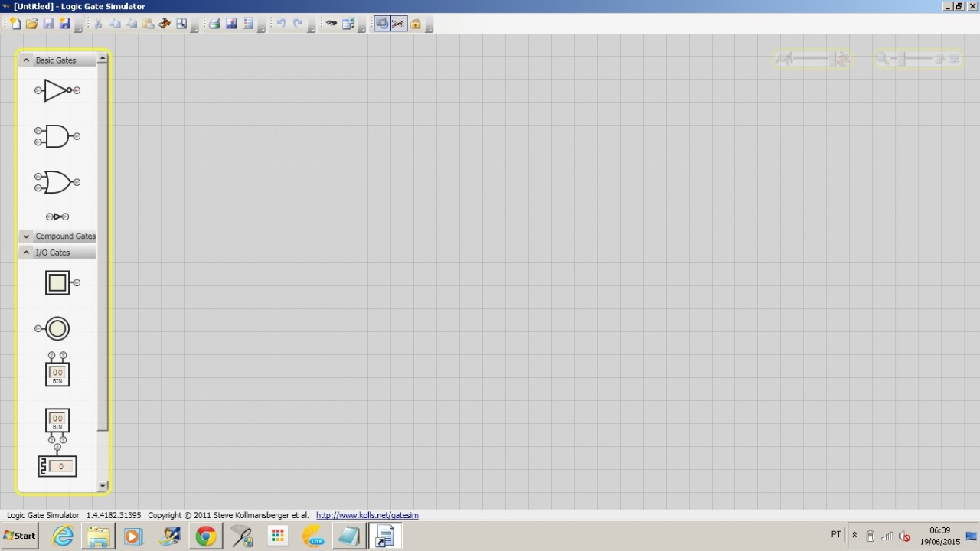Open the www.kolls.net/gatesim link
Image resolution: width=980 pixels, height=551 pixels.
click(x=367, y=515)
